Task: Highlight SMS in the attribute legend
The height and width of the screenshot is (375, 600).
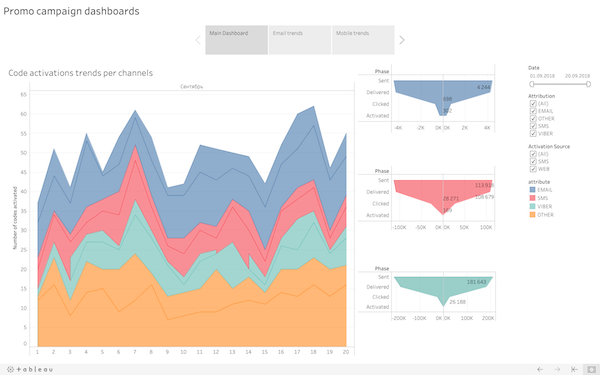Action: click(539, 198)
